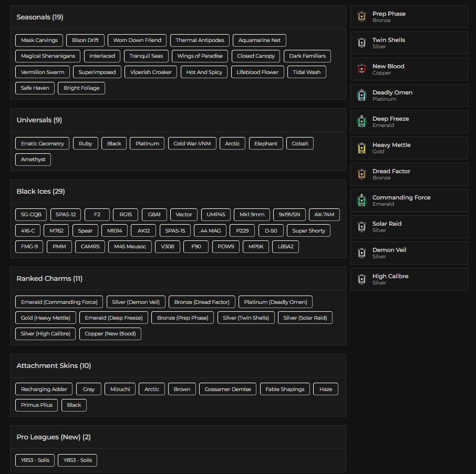476x474 pixels.
Task: Click the Deep Freeze emerald charm icon
Action: coord(361,122)
